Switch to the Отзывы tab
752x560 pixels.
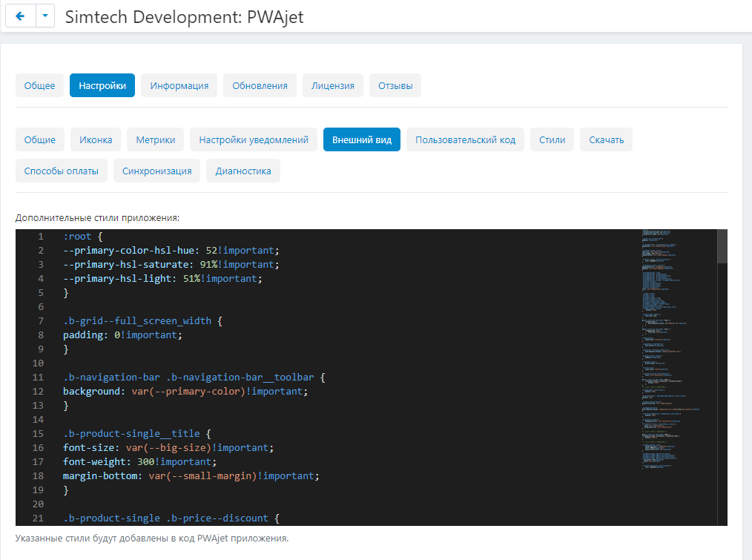395,85
